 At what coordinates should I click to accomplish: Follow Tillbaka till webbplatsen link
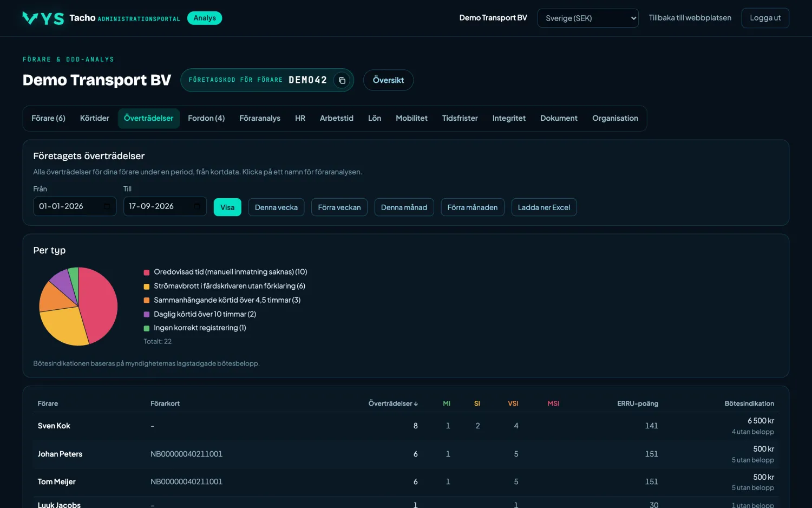point(690,18)
